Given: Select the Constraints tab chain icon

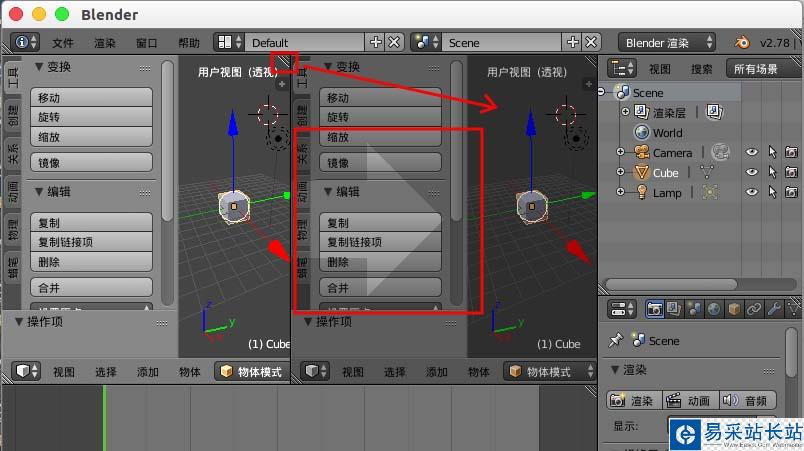Looking at the screenshot, I should (x=754, y=309).
